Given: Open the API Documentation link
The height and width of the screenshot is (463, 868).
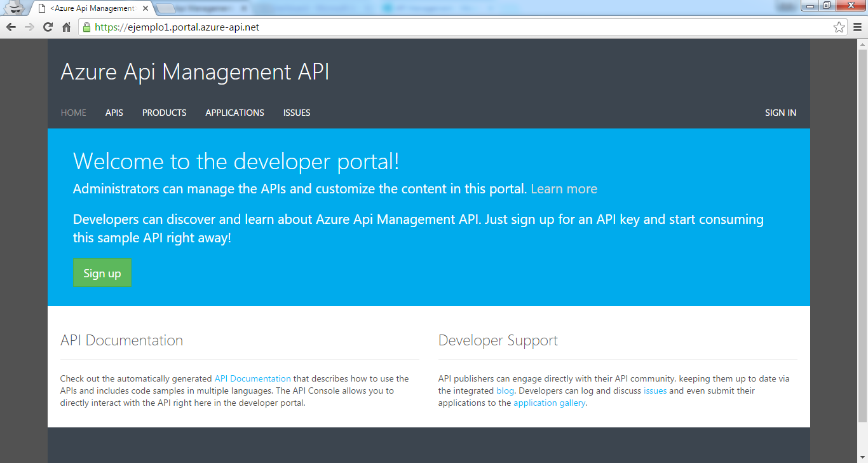Looking at the screenshot, I should click(252, 378).
